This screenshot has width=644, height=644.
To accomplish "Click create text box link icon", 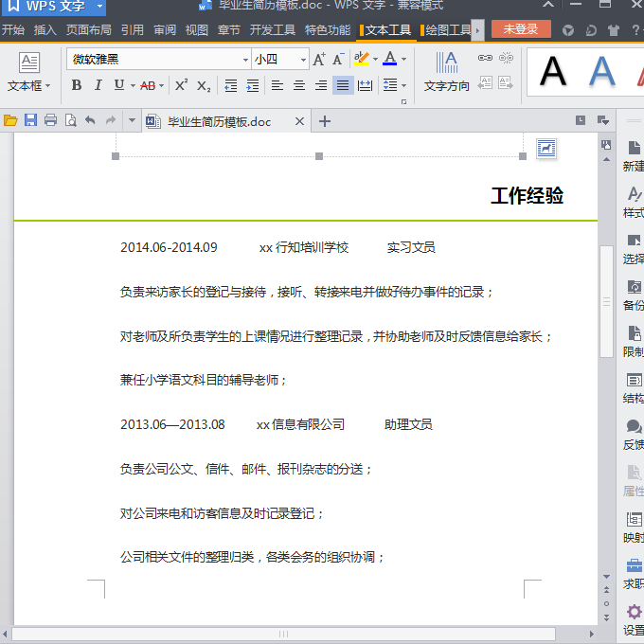I will tap(485, 58).
